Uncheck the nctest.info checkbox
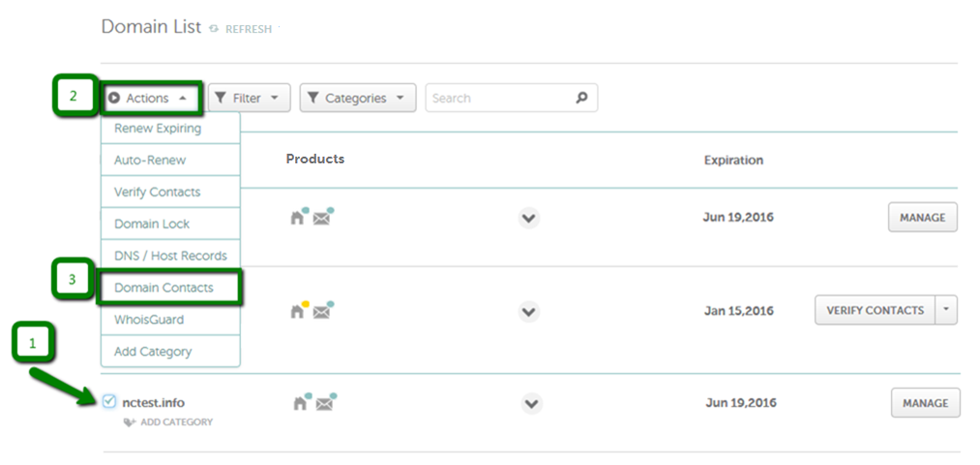This screenshot has height=465, width=980. (x=108, y=401)
